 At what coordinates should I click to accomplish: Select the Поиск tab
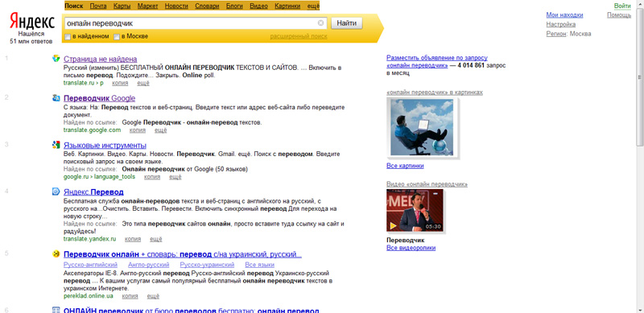(74, 6)
